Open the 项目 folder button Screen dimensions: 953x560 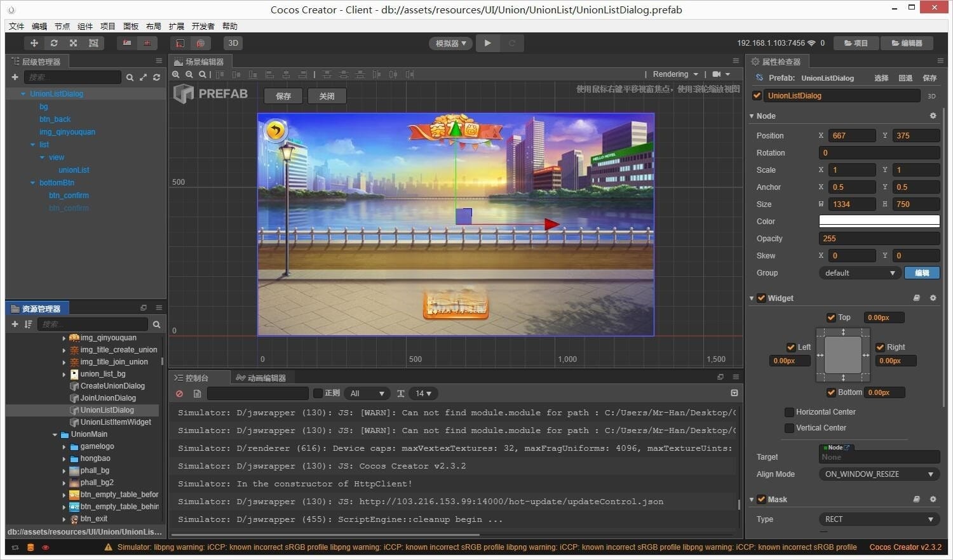pos(856,43)
